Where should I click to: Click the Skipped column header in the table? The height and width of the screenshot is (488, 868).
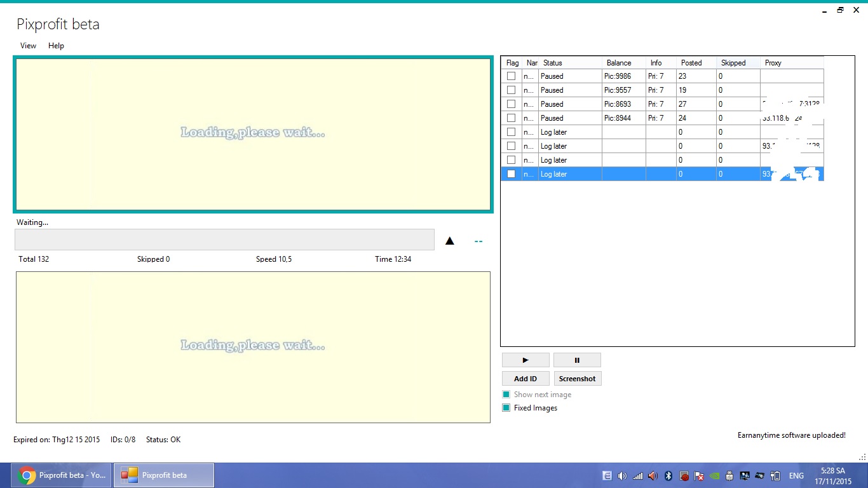tap(738, 63)
